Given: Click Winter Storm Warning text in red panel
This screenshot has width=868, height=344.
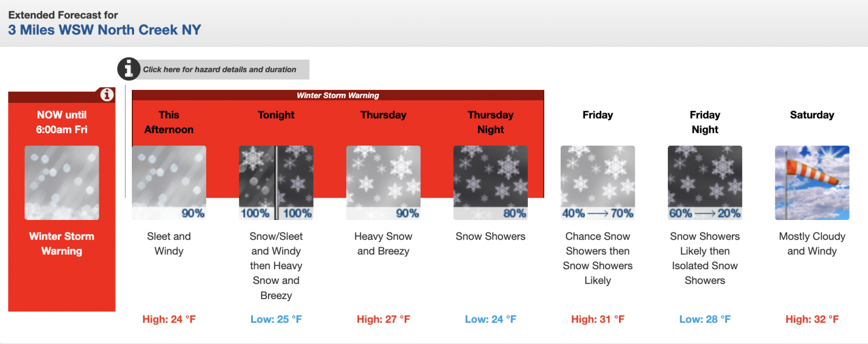Looking at the screenshot, I should pos(62,244).
